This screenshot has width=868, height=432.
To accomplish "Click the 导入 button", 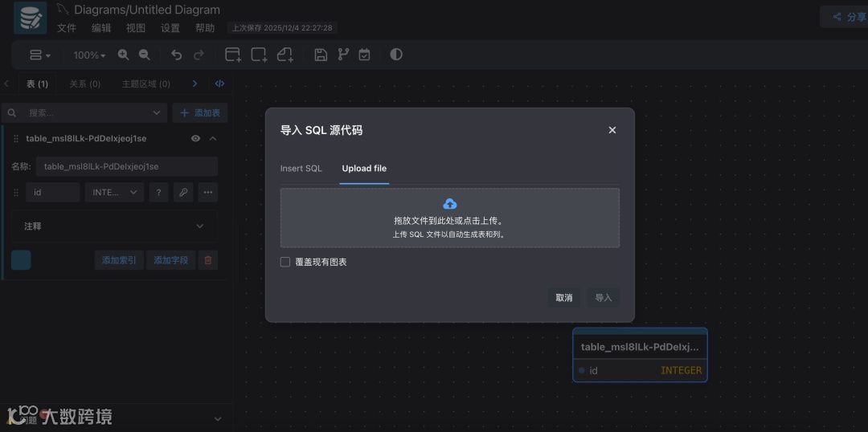I will 604,298.
